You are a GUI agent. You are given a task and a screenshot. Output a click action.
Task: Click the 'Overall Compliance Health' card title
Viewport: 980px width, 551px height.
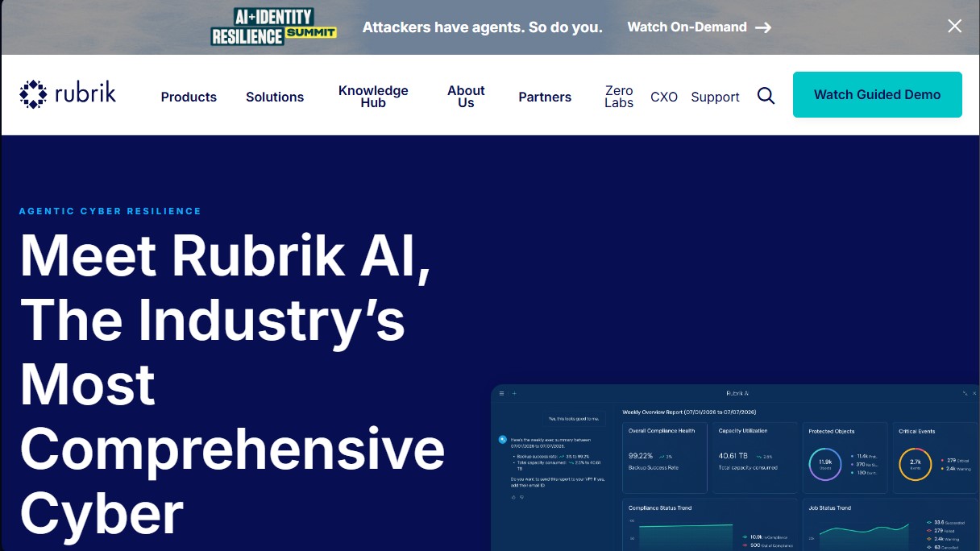point(662,431)
